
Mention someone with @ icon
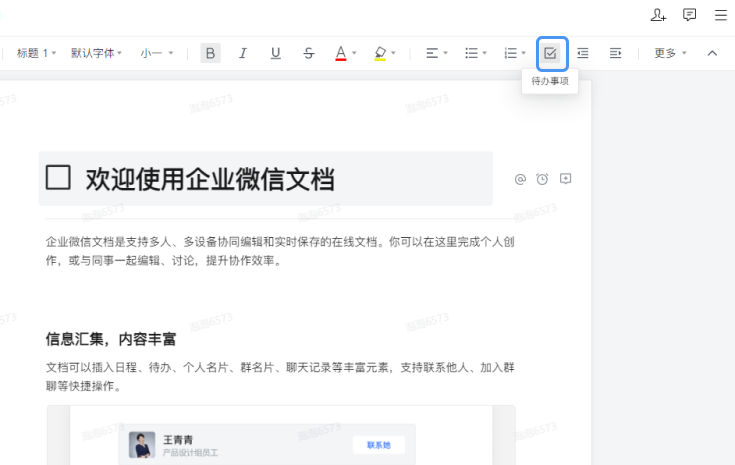[520, 180]
